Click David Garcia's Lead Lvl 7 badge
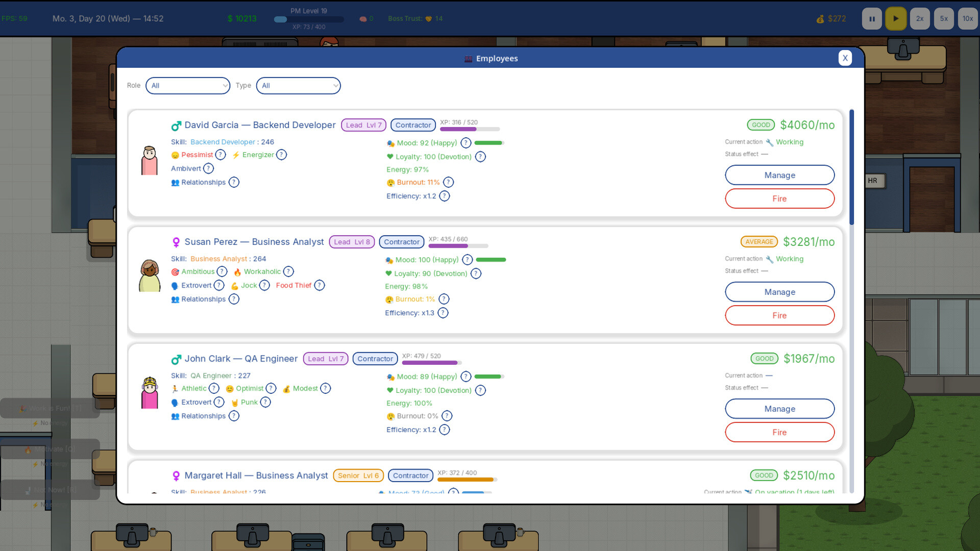 pos(363,125)
